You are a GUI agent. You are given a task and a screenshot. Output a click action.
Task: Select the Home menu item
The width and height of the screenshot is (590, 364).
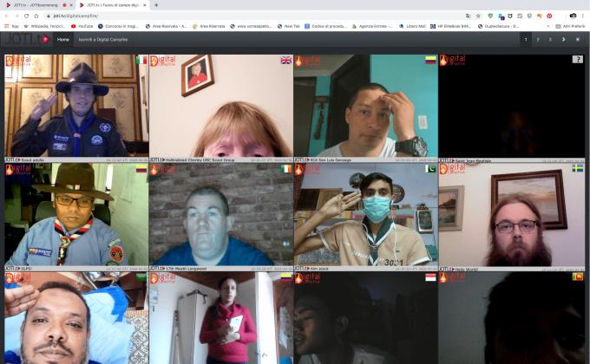[62, 40]
